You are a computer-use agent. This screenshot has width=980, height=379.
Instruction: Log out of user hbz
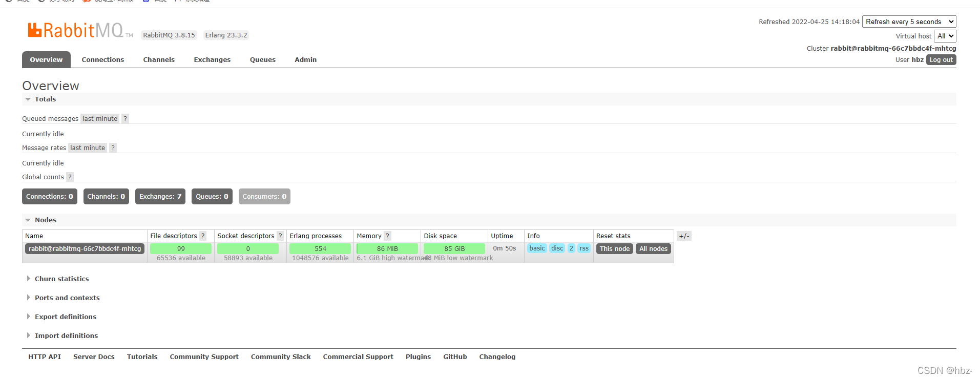click(941, 60)
